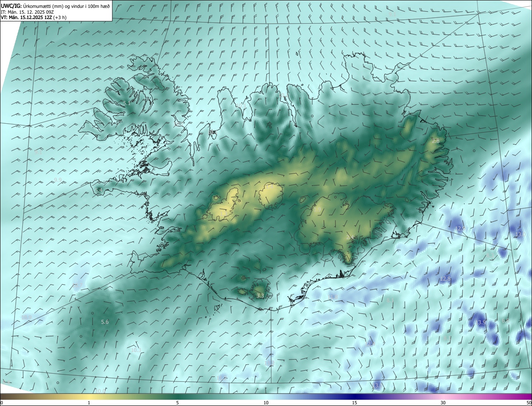This screenshot has width=532, height=406.
Task: Click the 3.3 value label on the south glacier
Action: (261, 296)
